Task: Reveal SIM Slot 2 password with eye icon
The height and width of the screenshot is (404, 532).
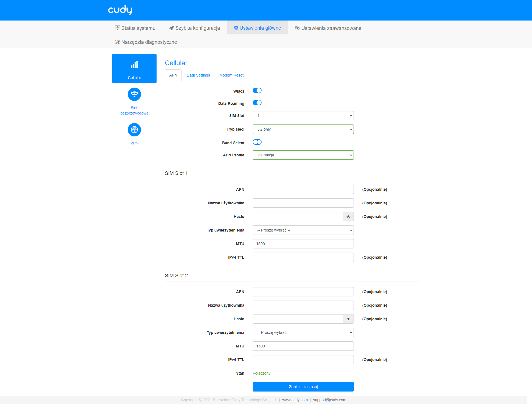Action: pyautogui.click(x=348, y=319)
